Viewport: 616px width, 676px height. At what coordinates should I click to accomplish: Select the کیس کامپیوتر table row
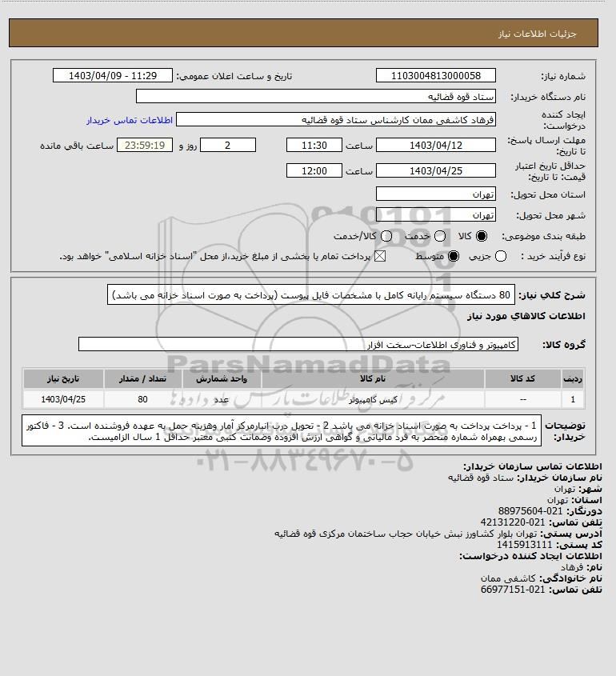point(303,399)
